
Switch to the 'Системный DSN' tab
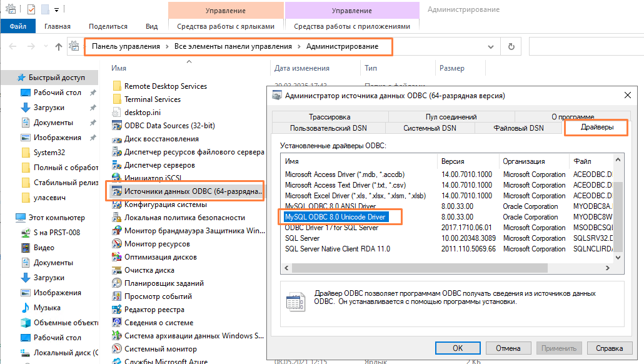pyautogui.click(x=429, y=128)
